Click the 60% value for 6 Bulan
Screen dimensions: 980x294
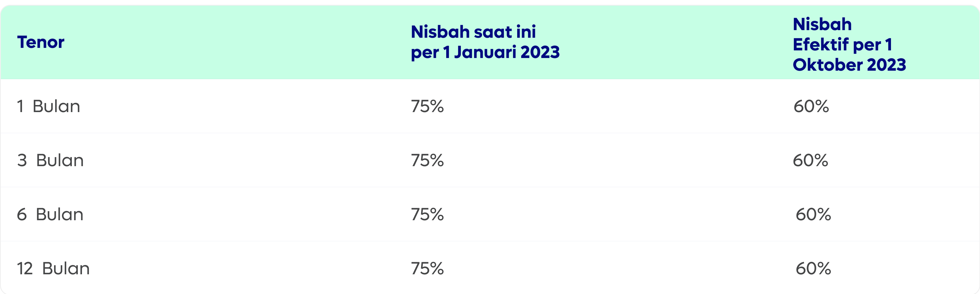click(x=813, y=214)
